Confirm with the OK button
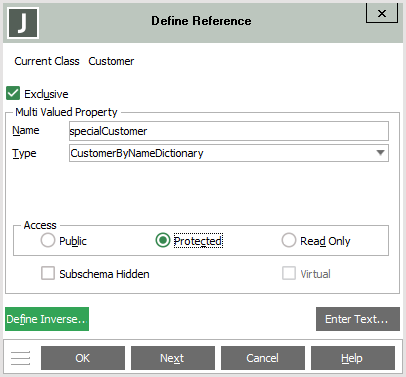 point(83,358)
